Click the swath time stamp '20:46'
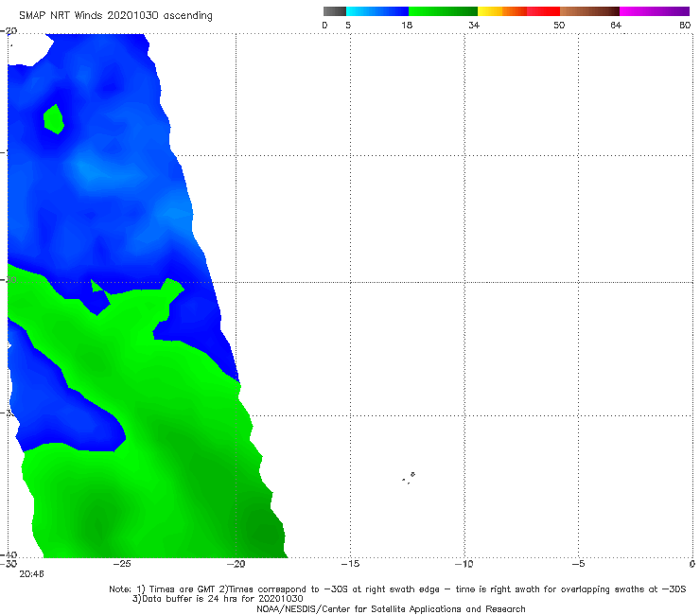The height and width of the screenshot is (615, 700). point(31,574)
